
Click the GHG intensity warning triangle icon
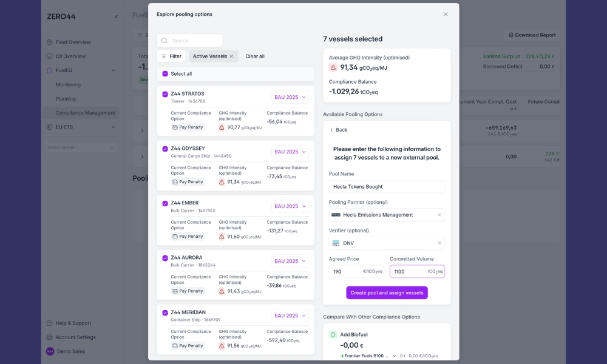tap(333, 67)
